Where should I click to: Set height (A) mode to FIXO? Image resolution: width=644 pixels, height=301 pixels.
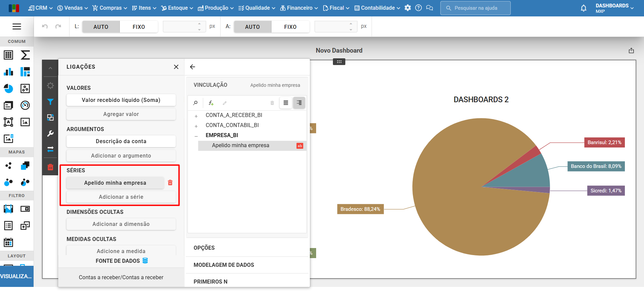(x=290, y=27)
